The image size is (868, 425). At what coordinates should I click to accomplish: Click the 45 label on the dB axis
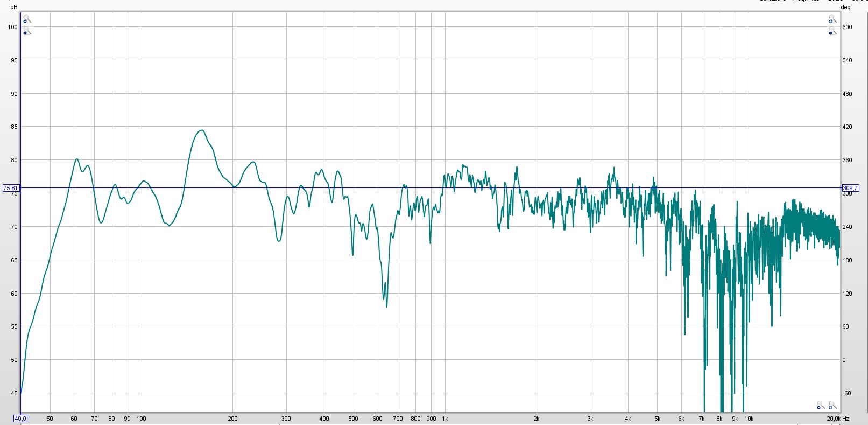pyautogui.click(x=14, y=393)
